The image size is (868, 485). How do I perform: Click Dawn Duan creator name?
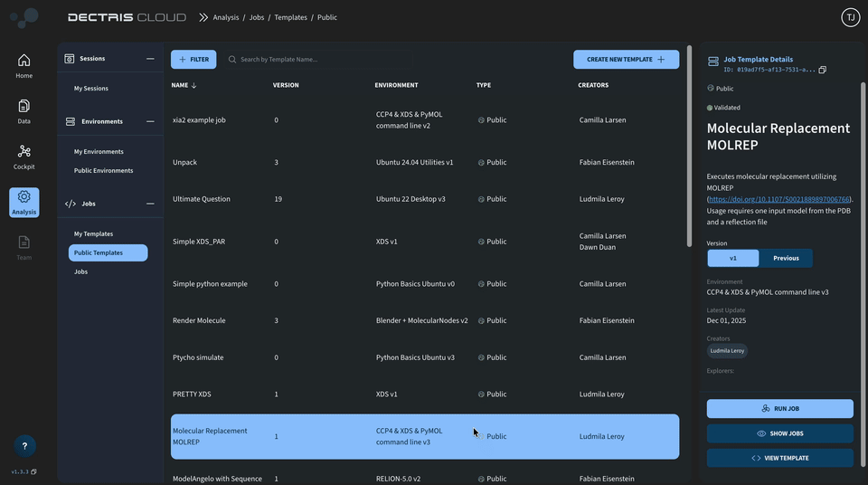pyautogui.click(x=598, y=247)
